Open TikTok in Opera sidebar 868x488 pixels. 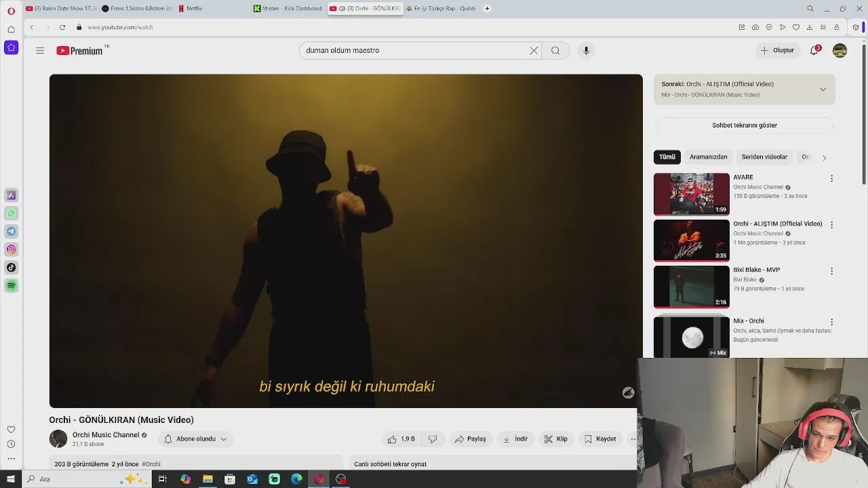11,268
